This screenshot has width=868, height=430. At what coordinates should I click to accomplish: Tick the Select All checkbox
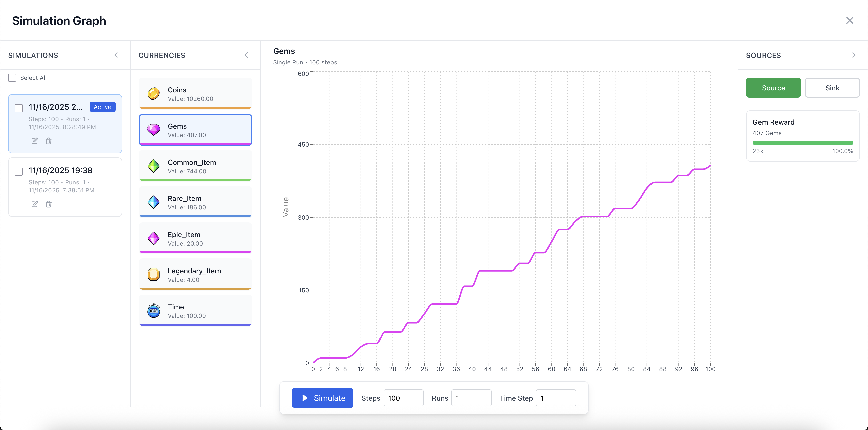point(12,78)
